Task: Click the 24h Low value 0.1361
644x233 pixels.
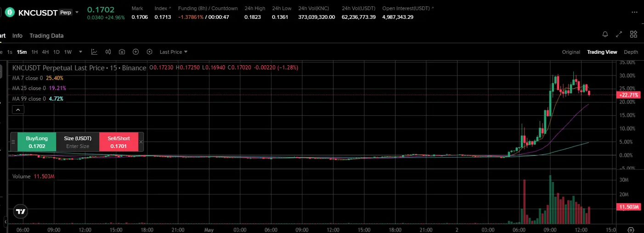Action: tap(280, 17)
